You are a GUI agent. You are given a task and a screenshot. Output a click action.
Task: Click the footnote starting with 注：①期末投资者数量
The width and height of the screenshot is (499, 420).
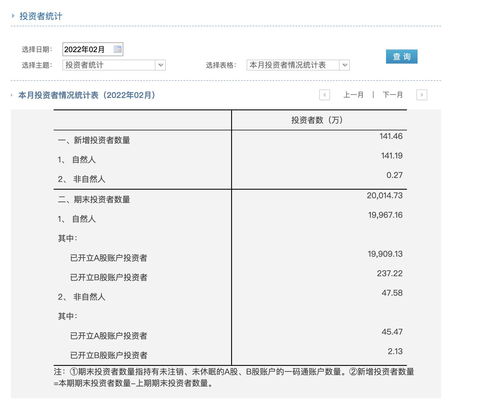coord(234,377)
